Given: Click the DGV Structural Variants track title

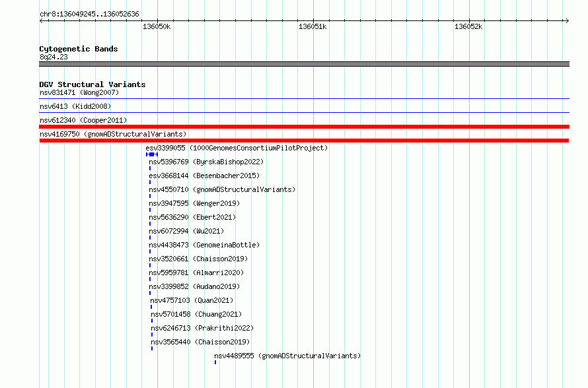Looking at the screenshot, I should [92, 84].
